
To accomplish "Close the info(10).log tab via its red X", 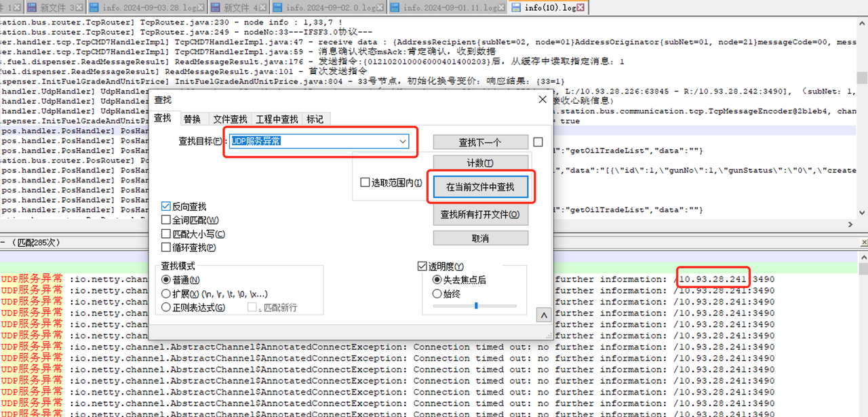I will point(580,7).
